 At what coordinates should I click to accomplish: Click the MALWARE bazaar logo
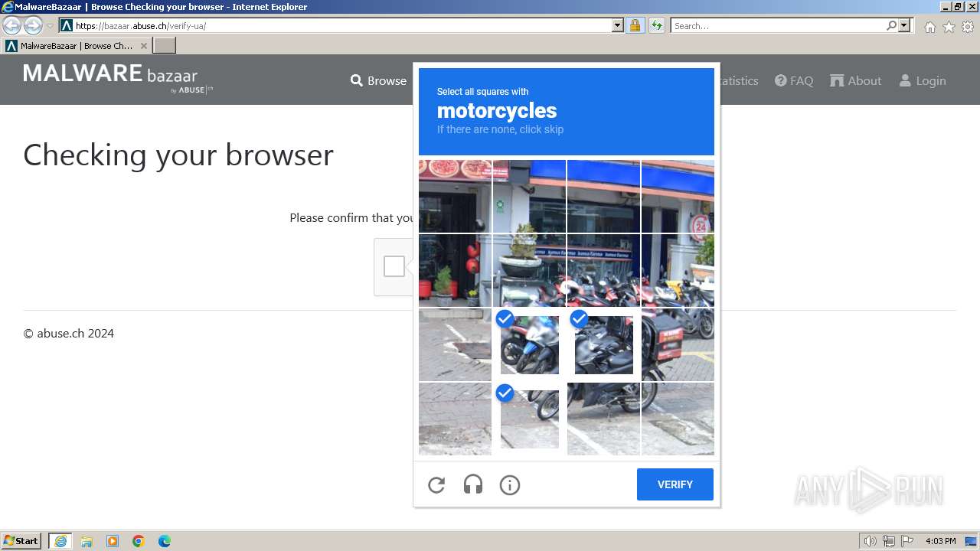tap(118, 78)
